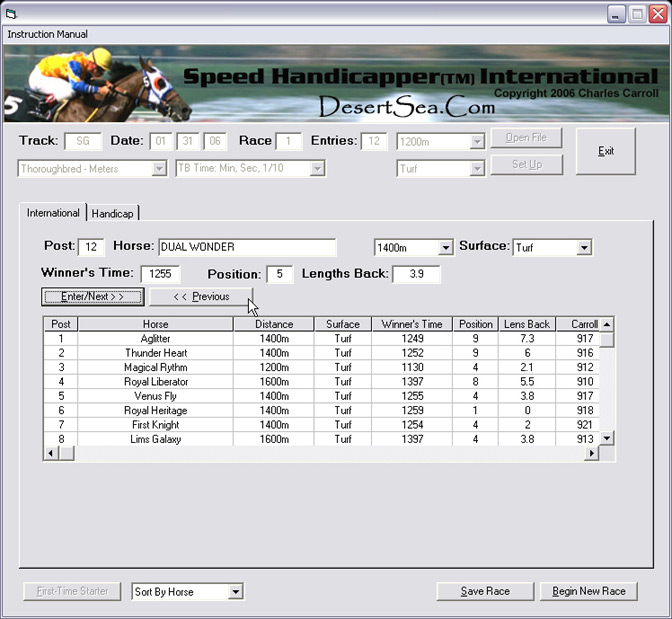The width and height of the screenshot is (672, 619).
Task: Start over with Begin New Race
Action: click(588, 591)
